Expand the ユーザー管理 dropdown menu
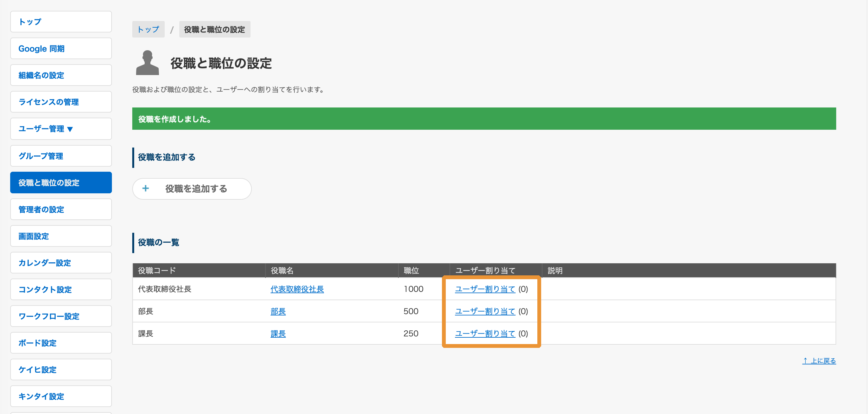The height and width of the screenshot is (414, 868). click(x=61, y=129)
